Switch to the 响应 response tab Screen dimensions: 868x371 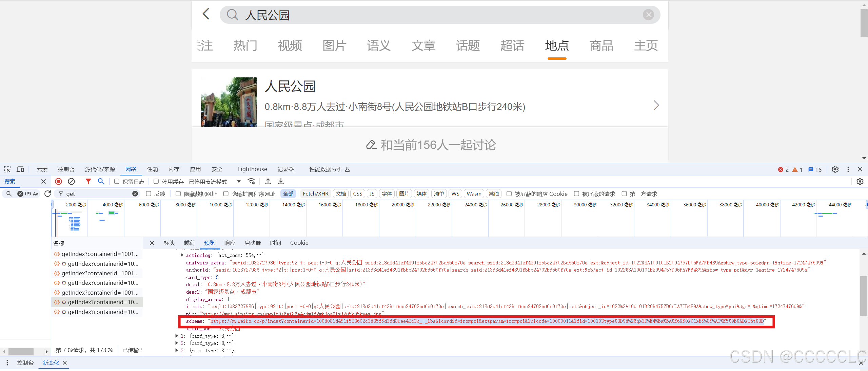(230, 243)
